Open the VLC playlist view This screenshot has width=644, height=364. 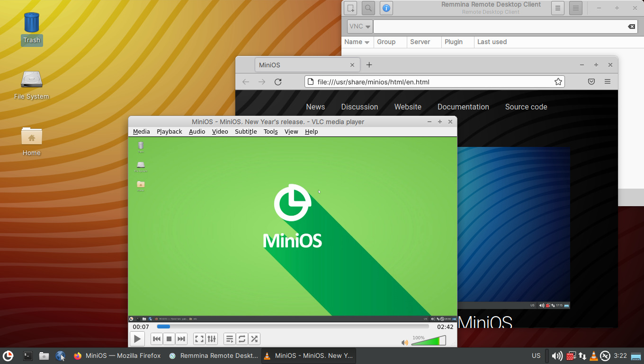230,339
